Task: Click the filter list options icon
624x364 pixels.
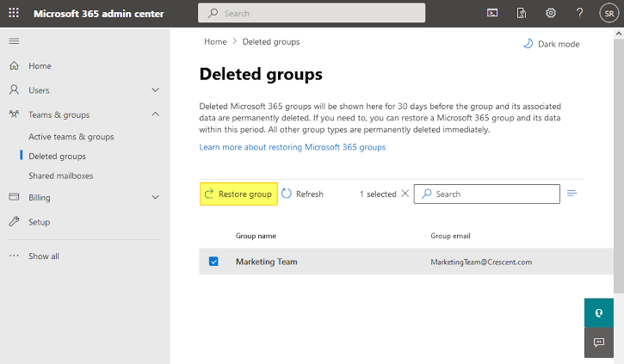Action: pos(571,194)
